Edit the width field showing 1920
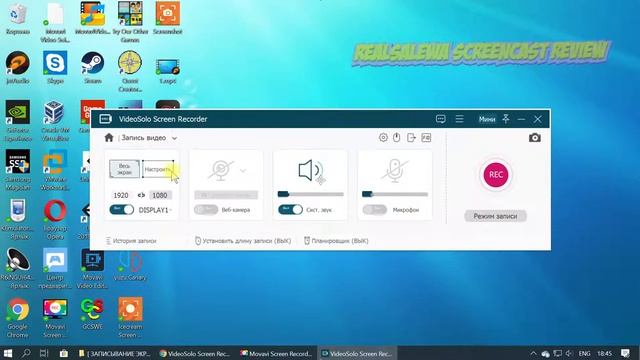Image resolution: width=640 pixels, height=360 pixels. click(x=121, y=195)
